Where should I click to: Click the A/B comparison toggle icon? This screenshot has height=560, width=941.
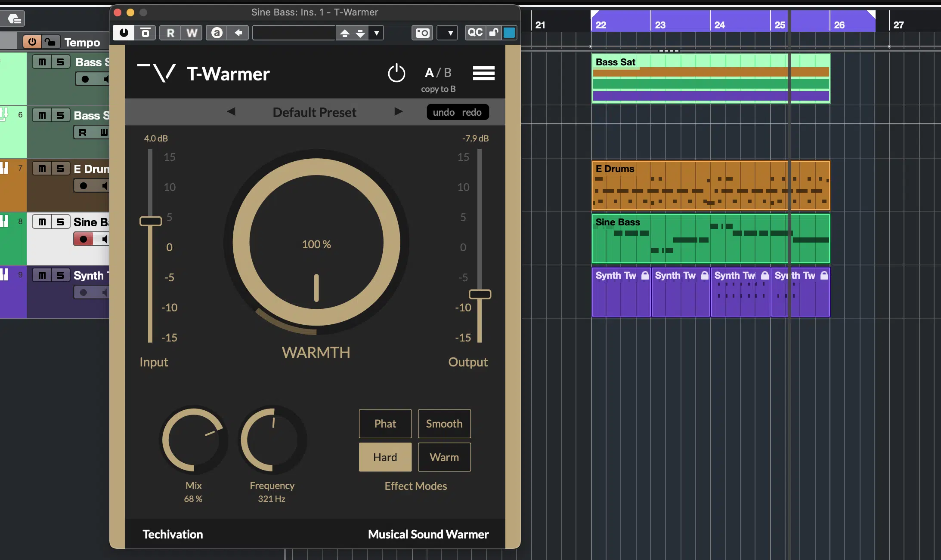click(439, 72)
